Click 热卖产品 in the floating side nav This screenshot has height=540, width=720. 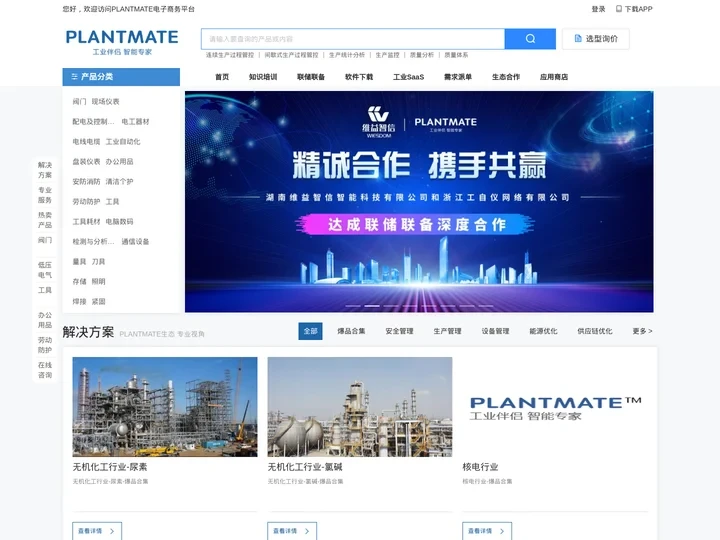click(45, 220)
